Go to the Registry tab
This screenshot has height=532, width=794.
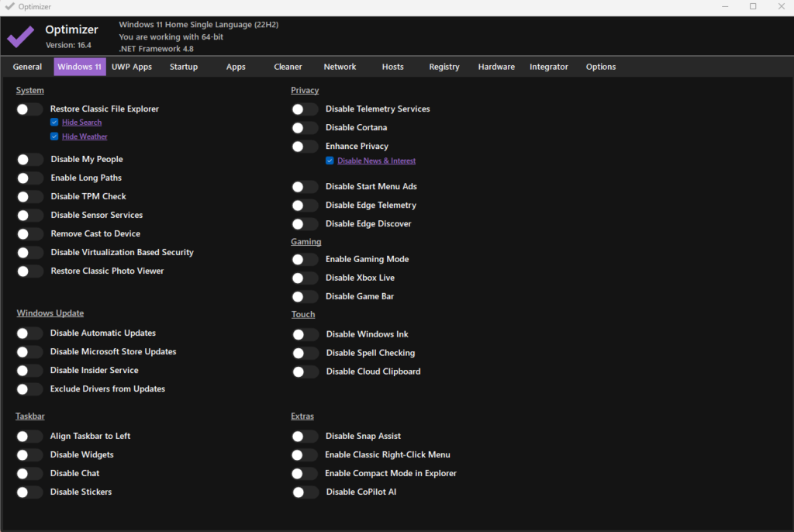[444, 67]
